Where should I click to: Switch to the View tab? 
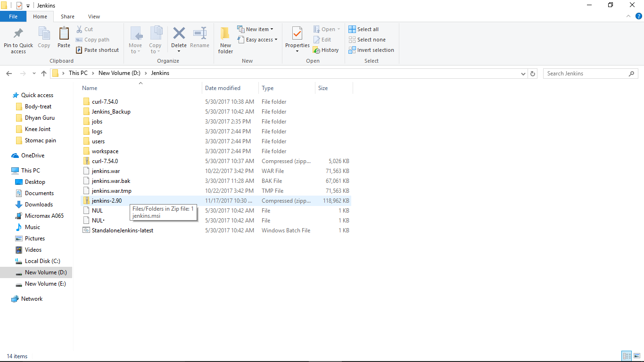pos(94,16)
